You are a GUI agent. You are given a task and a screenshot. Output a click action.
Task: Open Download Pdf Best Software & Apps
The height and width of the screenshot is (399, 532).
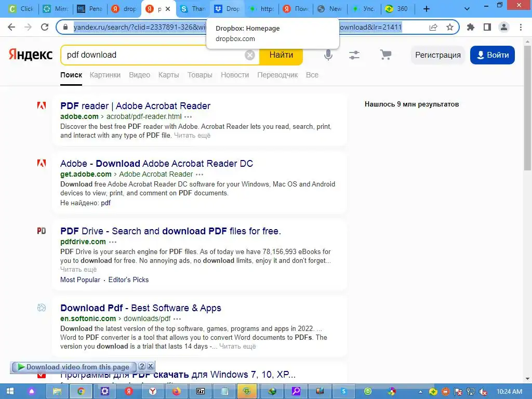(141, 308)
